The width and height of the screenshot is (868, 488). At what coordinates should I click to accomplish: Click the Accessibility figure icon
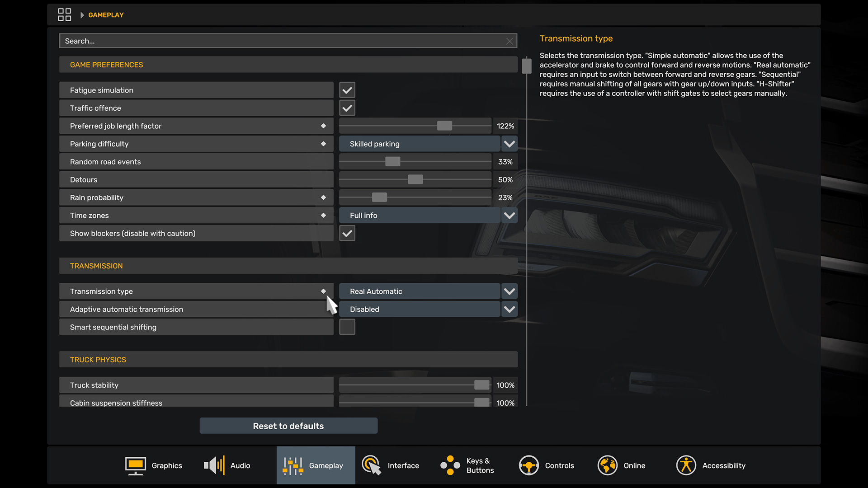(686, 465)
